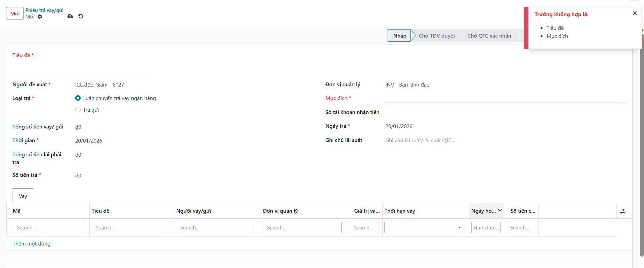Select Luân chuyển trả vay ngân hàng radio
Image resolution: width=644 pixels, height=268 pixels.
pos(78,98)
